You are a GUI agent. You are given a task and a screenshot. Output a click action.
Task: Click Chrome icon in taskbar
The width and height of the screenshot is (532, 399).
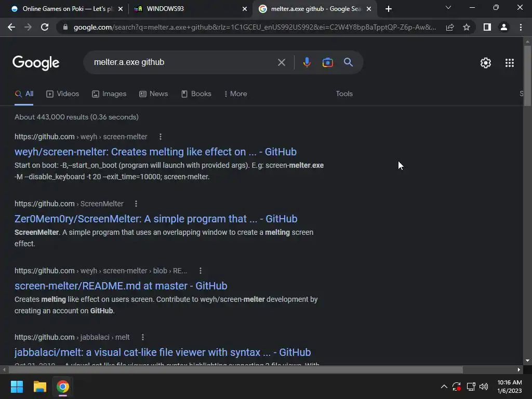pyautogui.click(x=63, y=387)
